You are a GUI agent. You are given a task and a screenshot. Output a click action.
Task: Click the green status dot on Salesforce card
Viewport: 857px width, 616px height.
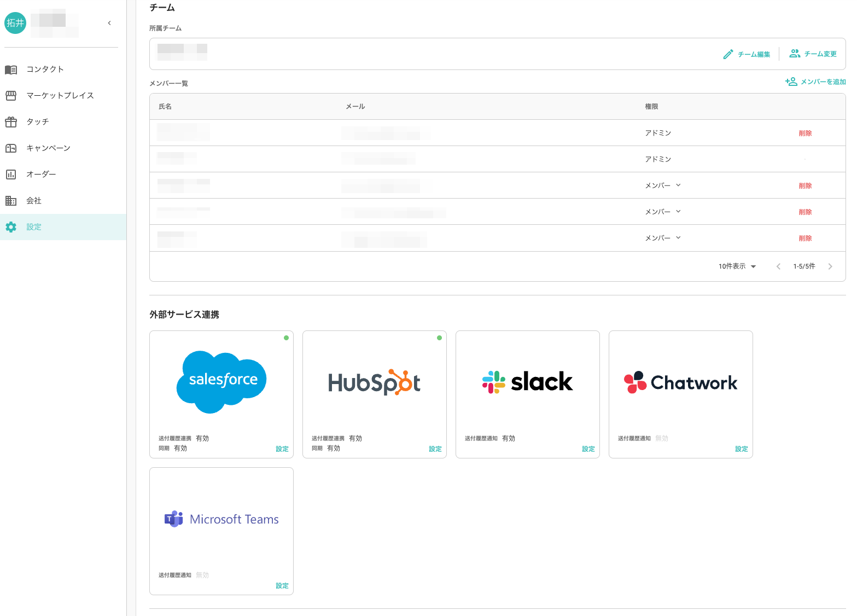[286, 338]
